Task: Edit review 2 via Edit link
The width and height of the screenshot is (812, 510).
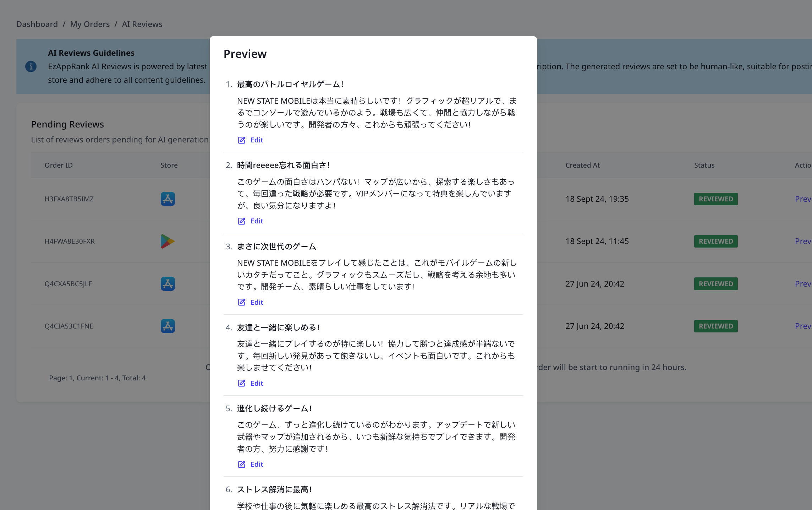Action: (257, 221)
